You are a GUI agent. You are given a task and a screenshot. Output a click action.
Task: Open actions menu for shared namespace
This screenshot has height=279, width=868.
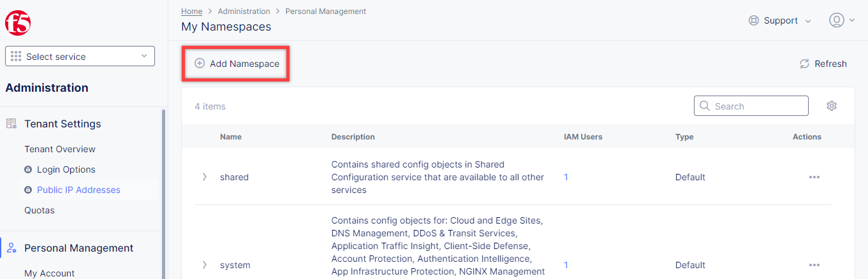814,177
